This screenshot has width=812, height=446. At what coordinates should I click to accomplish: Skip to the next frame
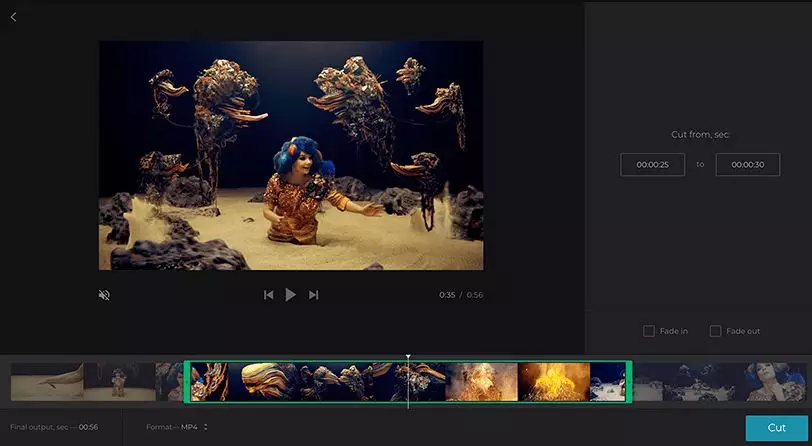click(313, 295)
